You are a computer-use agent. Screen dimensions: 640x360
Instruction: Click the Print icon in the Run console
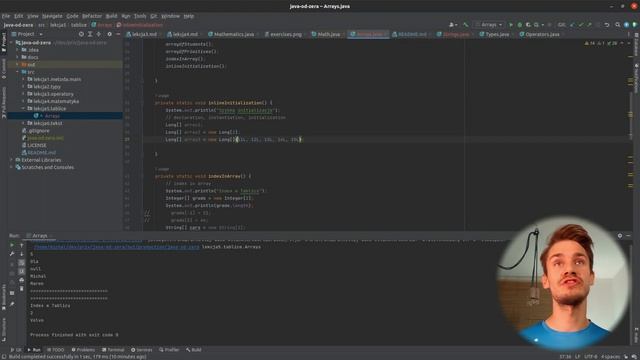tap(22, 280)
